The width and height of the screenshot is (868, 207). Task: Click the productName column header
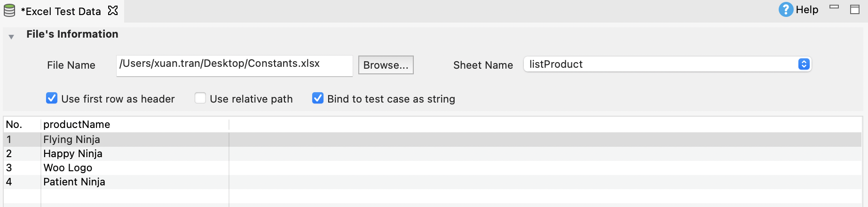[77, 125]
